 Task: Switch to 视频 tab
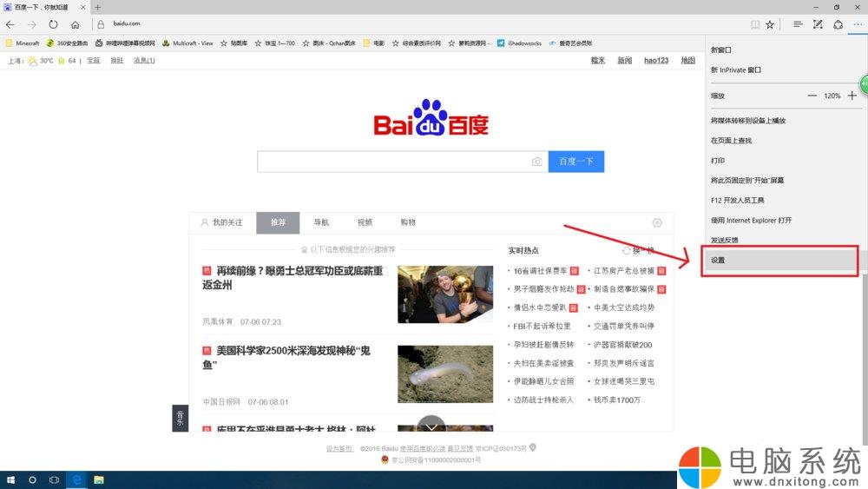click(365, 222)
